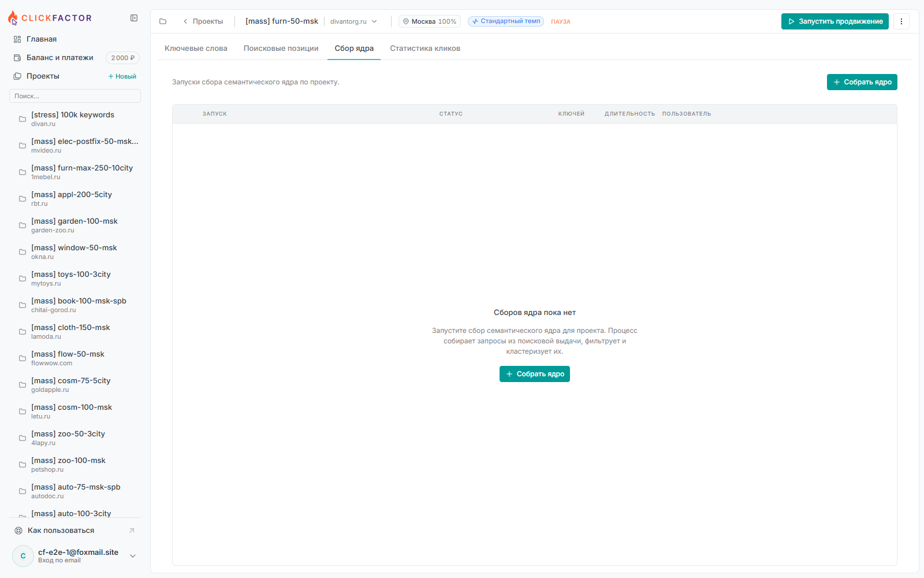
Task: Click the ClickFactor flame logo
Action: [13, 18]
